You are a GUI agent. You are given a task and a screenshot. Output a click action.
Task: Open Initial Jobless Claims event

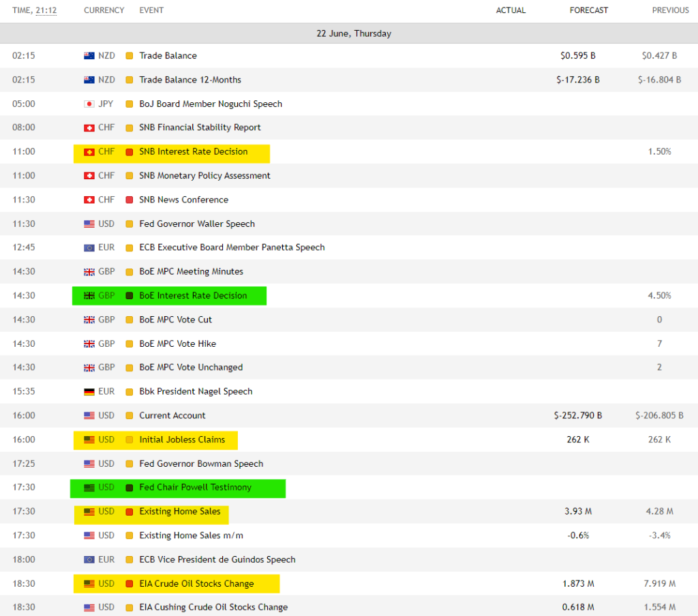click(182, 440)
